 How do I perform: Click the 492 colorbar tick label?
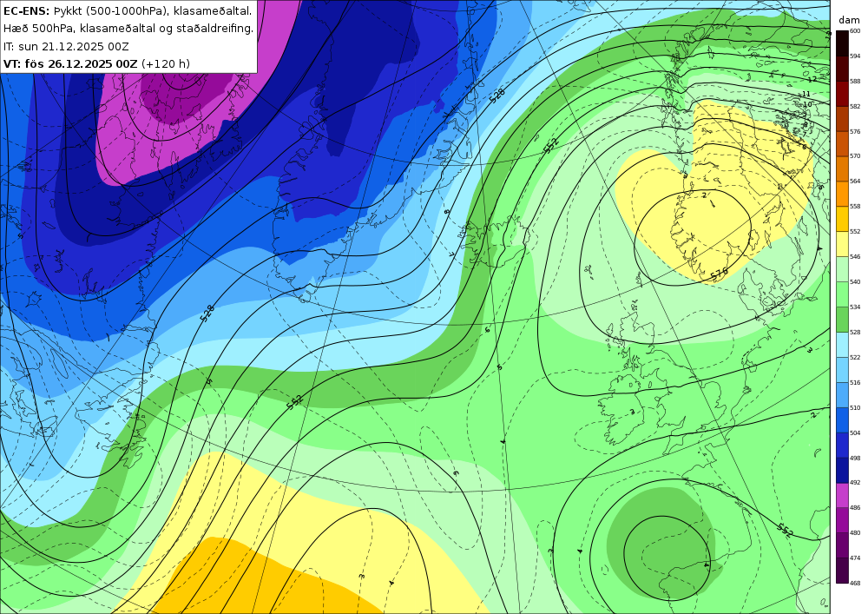pos(855,483)
